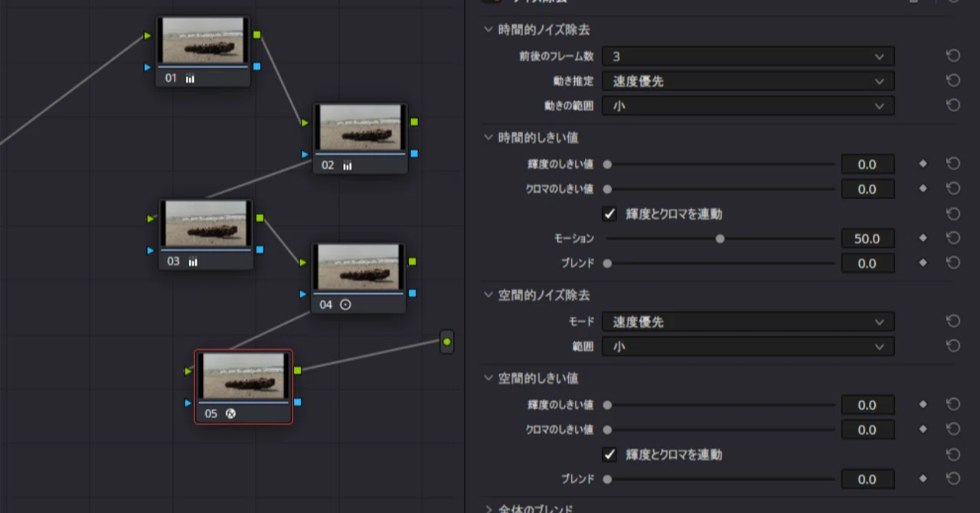Viewport: 980px width, 513px height.
Task: Open the 範囲 dropdown in 空間的ノイズ除去
Action: pyautogui.click(x=748, y=346)
